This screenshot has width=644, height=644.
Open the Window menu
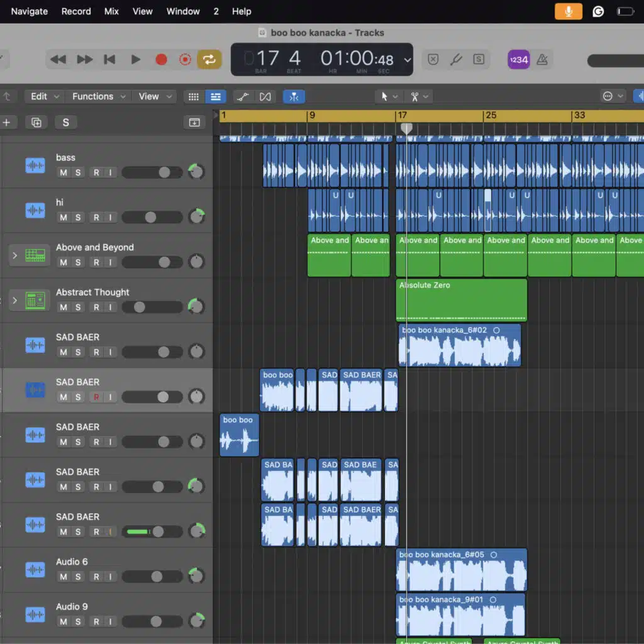pyautogui.click(x=183, y=11)
